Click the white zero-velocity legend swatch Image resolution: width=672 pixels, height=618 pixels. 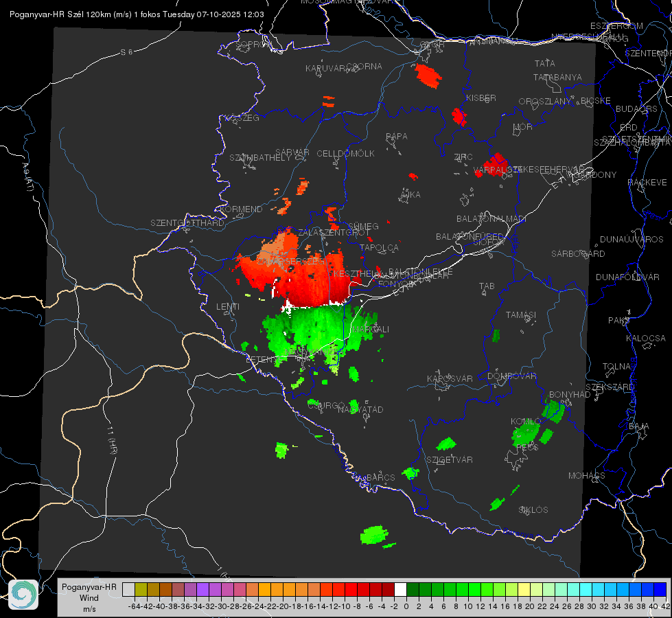[400, 589]
